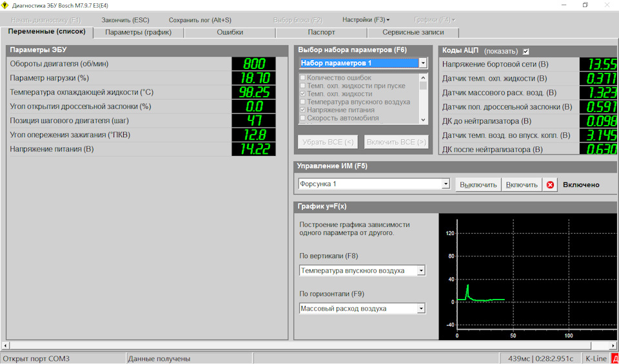
Task: Switch to the Сервисные записи tab
Action: coord(413,33)
